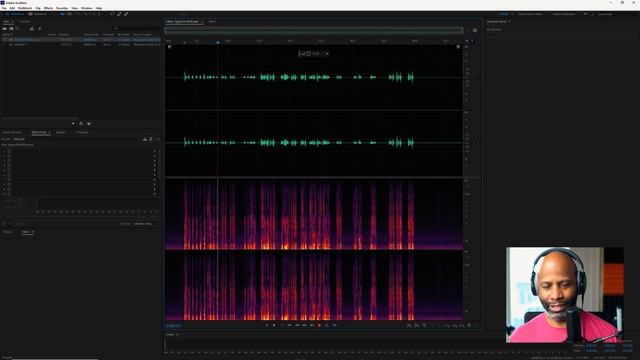The height and width of the screenshot is (360, 640).
Task: Toggle Effects Rack main power button
Action: point(4,224)
